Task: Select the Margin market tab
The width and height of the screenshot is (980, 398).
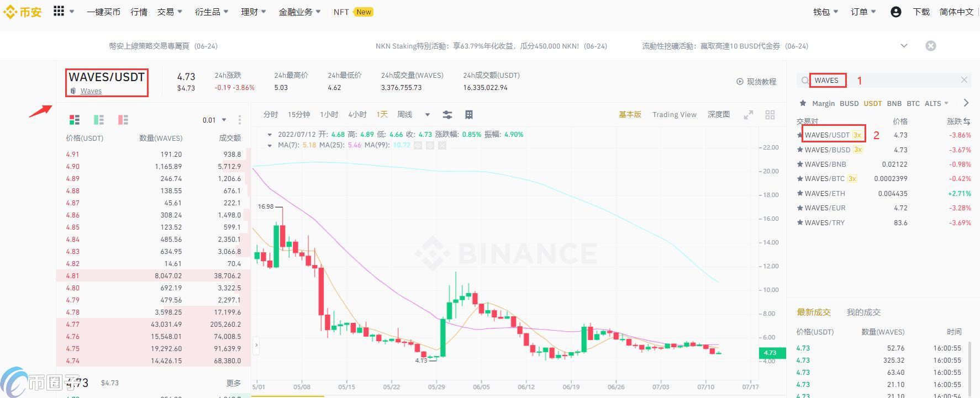Action: pos(824,103)
